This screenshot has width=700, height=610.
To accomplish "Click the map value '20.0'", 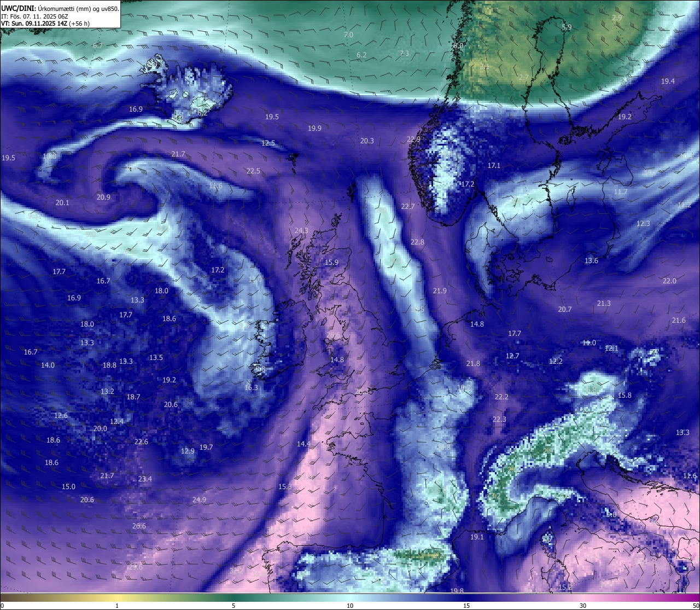I will click(x=100, y=428).
